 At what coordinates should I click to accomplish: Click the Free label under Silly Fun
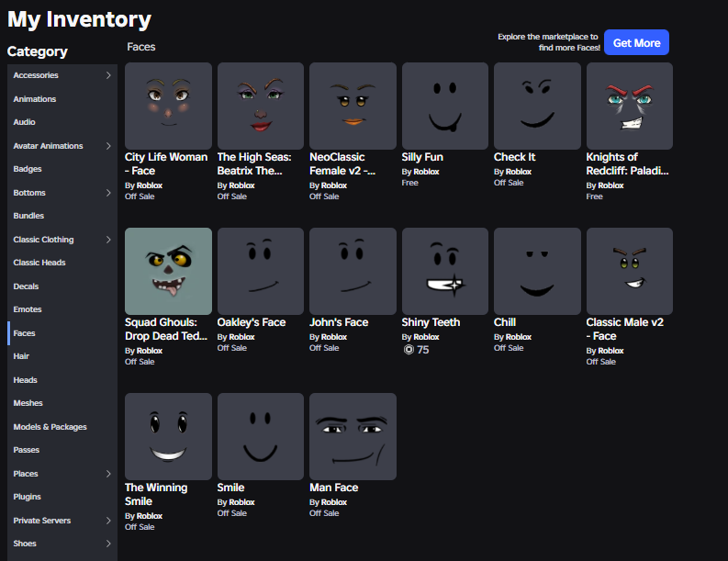pos(410,183)
